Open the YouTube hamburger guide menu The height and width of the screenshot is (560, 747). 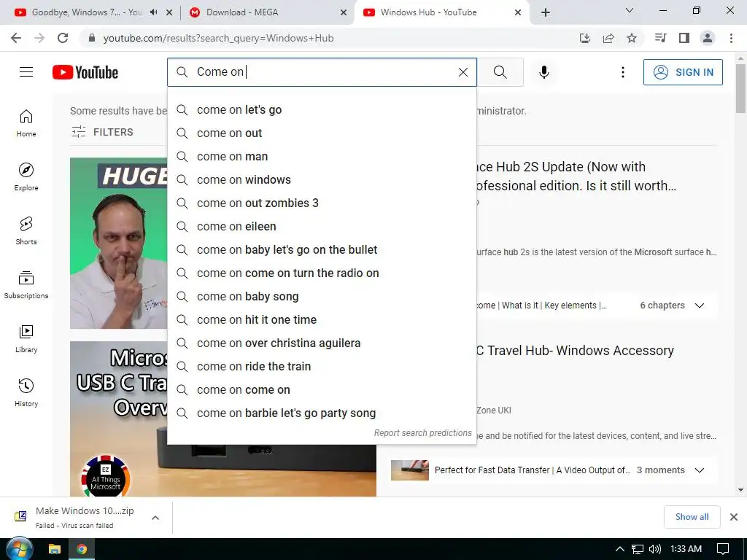pyautogui.click(x=26, y=72)
